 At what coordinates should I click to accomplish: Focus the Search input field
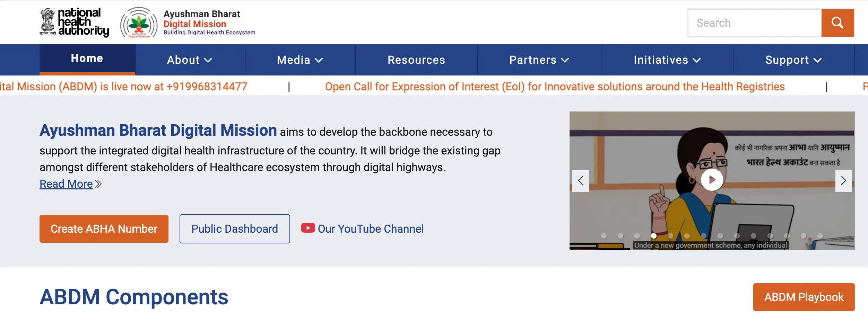755,23
